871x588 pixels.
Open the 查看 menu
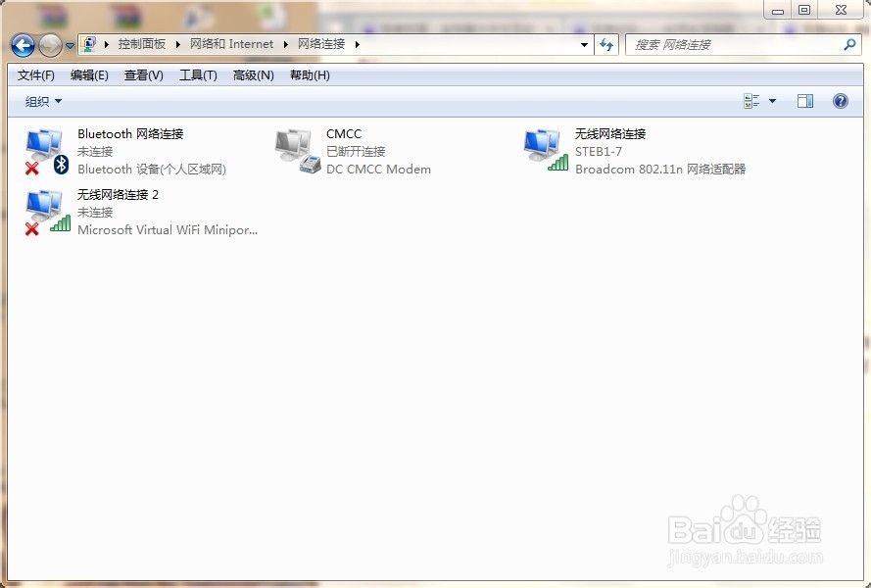(143, 74)
